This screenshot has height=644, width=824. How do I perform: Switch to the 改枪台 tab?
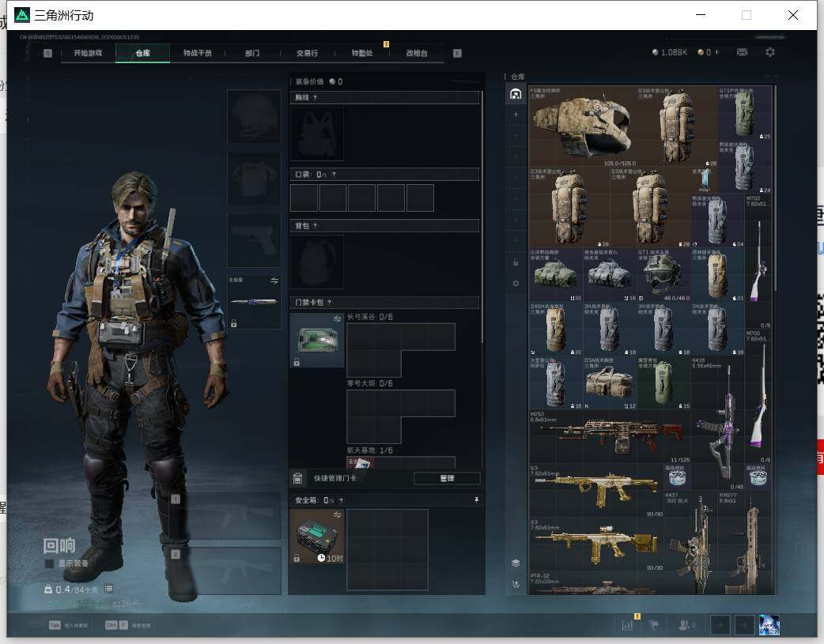pyautogui.click(x=417, y=53)
